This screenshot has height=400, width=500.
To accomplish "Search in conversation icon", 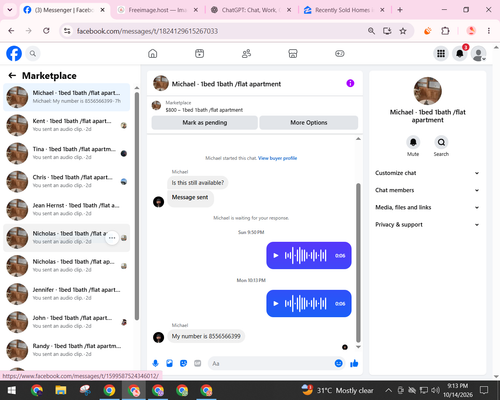I will (441, 142).
